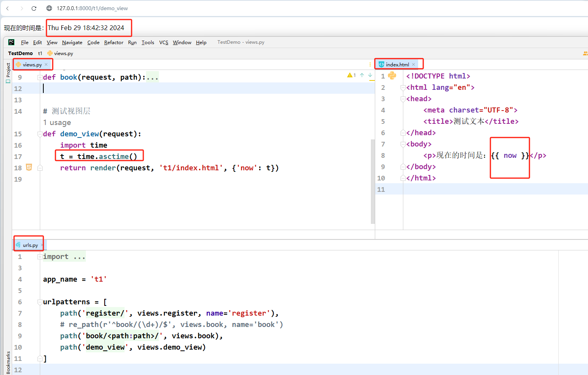Viewport: 588px width, 375px height.
Task: Open the File menu
Action: point(25,42)
